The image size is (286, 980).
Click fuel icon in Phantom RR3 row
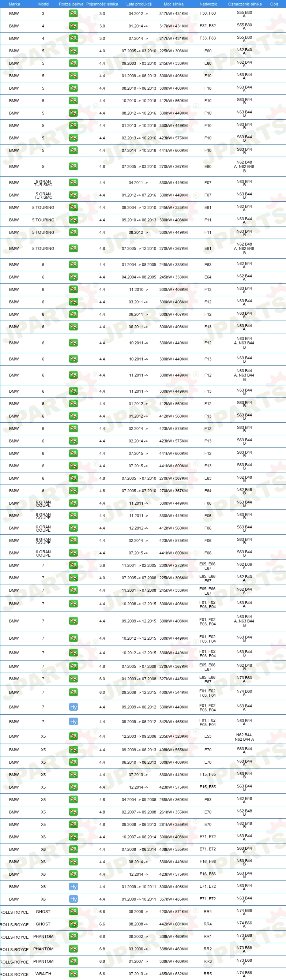[74, 961]
